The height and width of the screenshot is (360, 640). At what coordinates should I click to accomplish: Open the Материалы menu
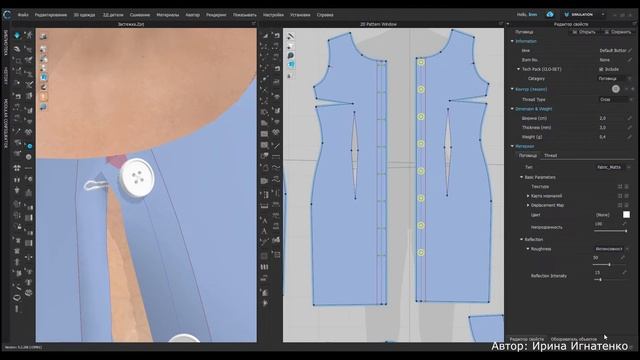point(168,15)
